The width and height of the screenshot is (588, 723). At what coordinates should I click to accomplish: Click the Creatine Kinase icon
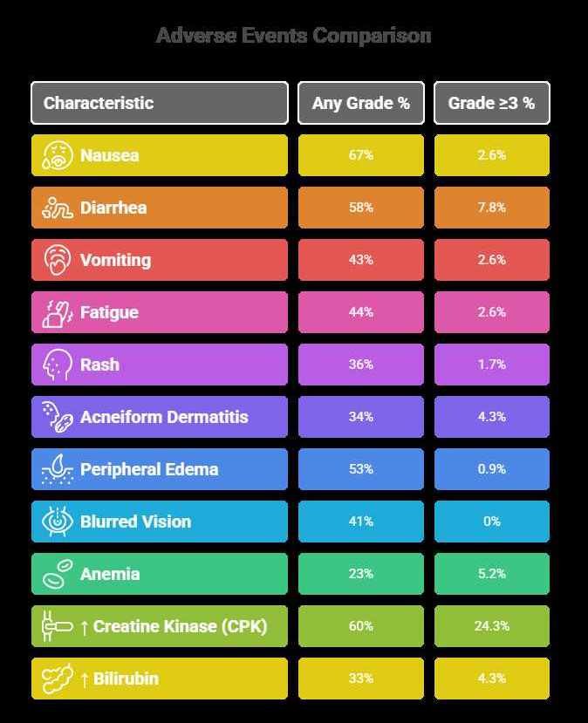pyautogui.click(x=58, y=626)
